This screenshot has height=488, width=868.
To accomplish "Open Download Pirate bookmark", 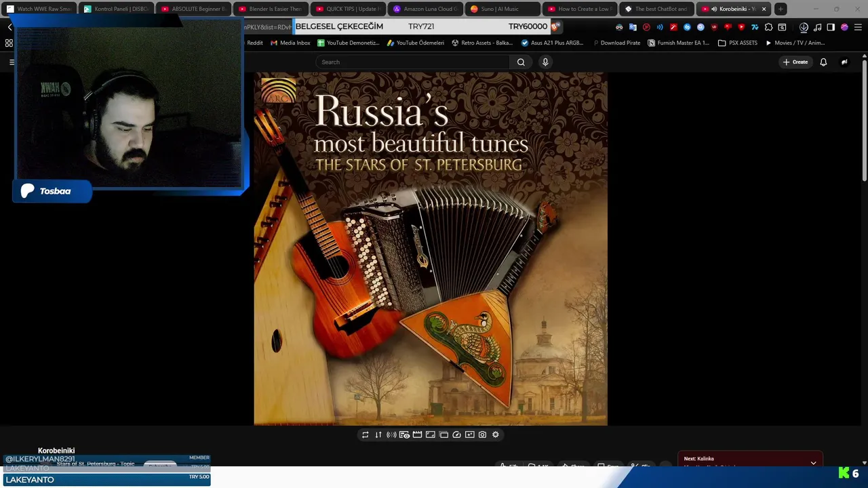I will pyautogui.click(x=616, y=43).
